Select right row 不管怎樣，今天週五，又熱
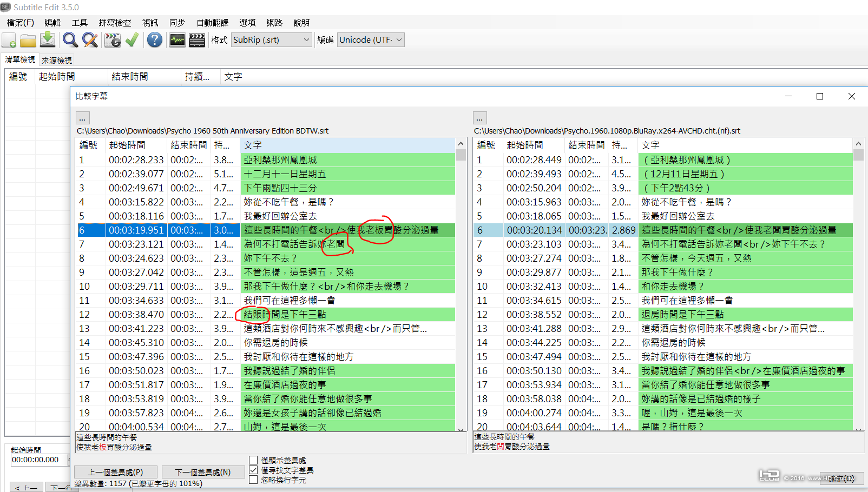Viewport: 868px width, 492px height. point(663,258)
